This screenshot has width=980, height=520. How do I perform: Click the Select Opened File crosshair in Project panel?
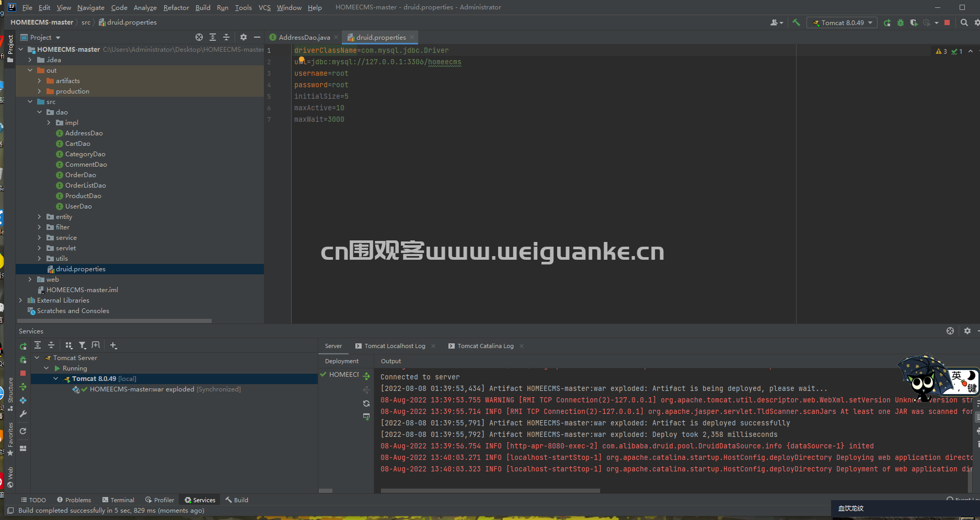199,37
